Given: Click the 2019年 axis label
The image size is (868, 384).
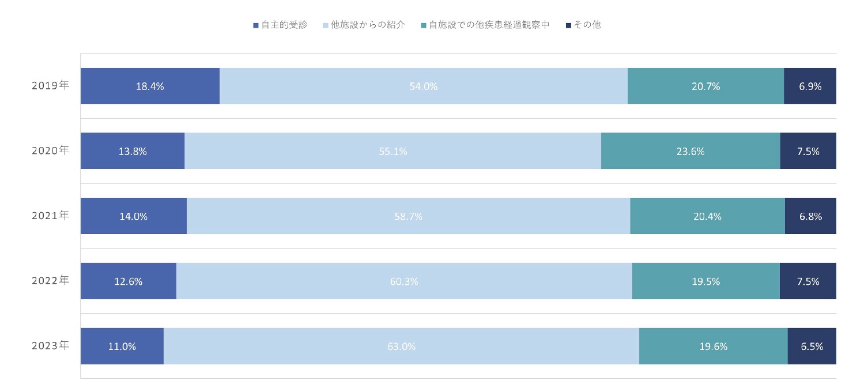Looking at the screenshot, I should point(50,86).
